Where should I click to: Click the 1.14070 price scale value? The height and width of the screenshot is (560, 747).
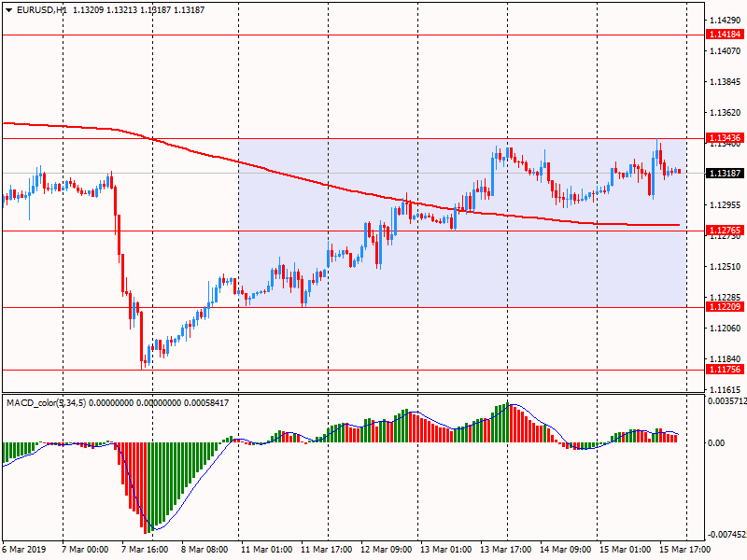pyautogui.click(x=726, y=51)
